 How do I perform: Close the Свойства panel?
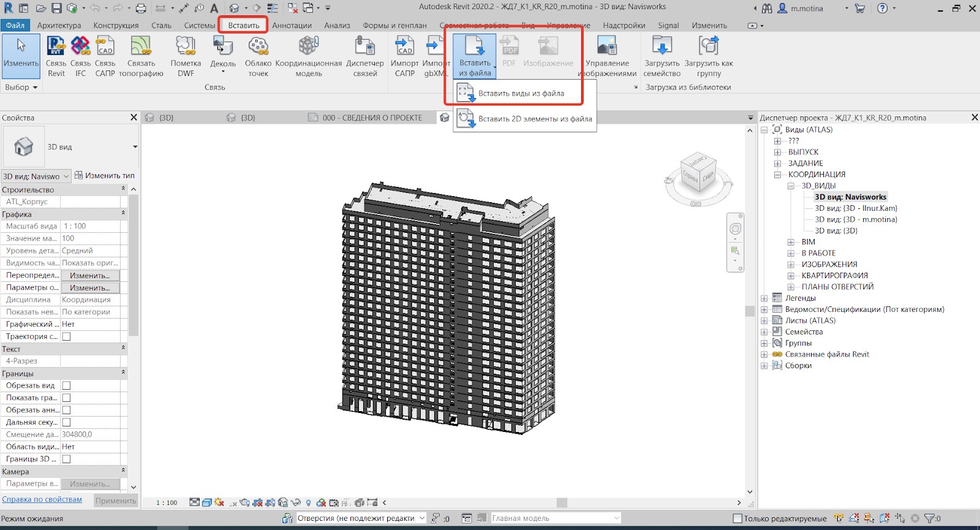click(x=134, y=117)
